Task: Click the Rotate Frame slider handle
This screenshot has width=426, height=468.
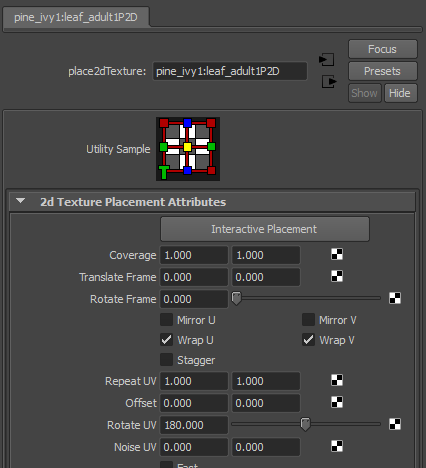Action: [236, 298]
